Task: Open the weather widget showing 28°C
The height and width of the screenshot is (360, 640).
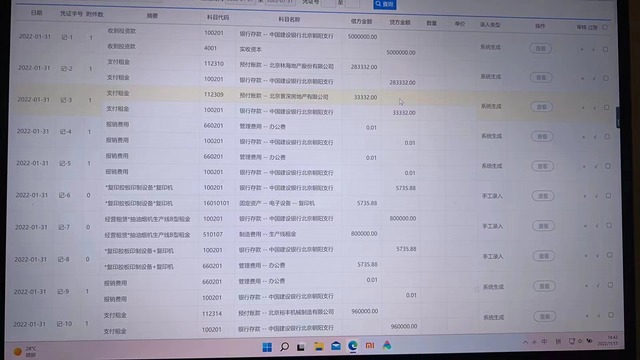Action: click(25, 351)
